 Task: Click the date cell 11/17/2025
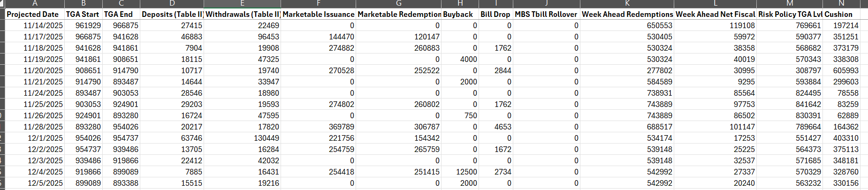35,37
